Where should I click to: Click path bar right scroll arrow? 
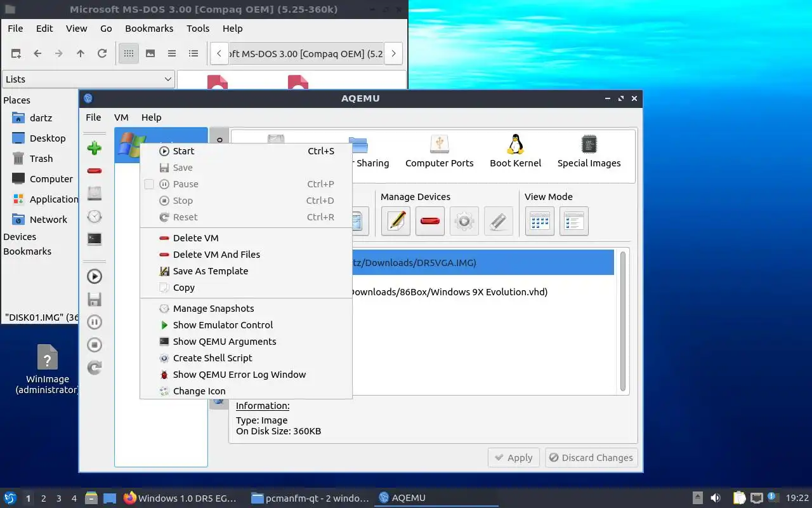pyautogui.click(x=393, y=54)
